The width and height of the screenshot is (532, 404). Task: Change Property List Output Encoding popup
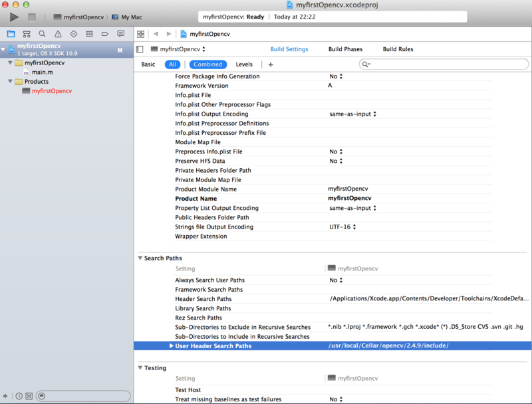352,208
